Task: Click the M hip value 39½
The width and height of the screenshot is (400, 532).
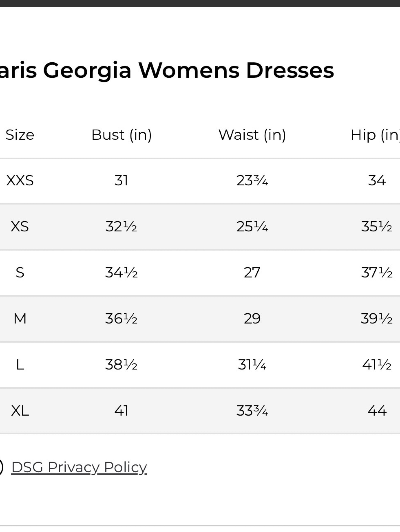Action: pos(377,319)
